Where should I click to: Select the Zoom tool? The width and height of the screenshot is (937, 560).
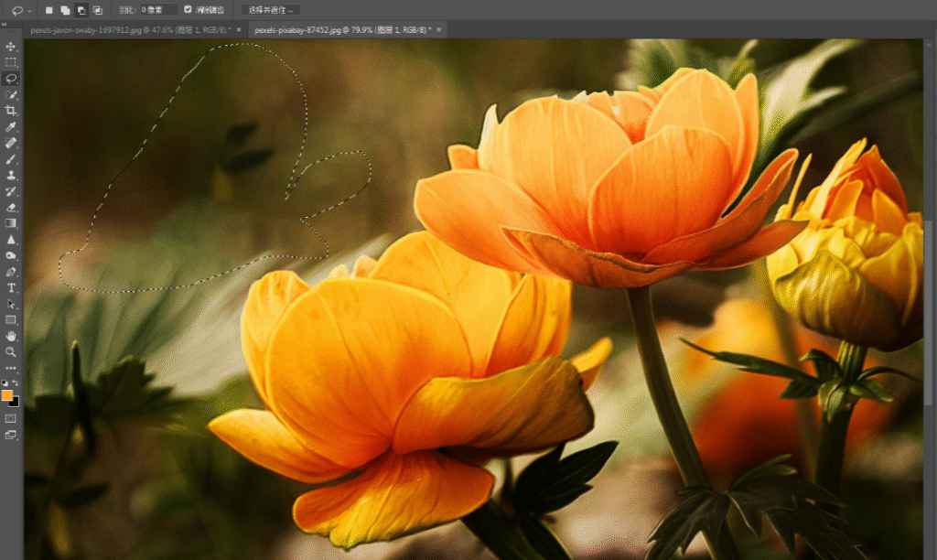(x=11, y=352)
